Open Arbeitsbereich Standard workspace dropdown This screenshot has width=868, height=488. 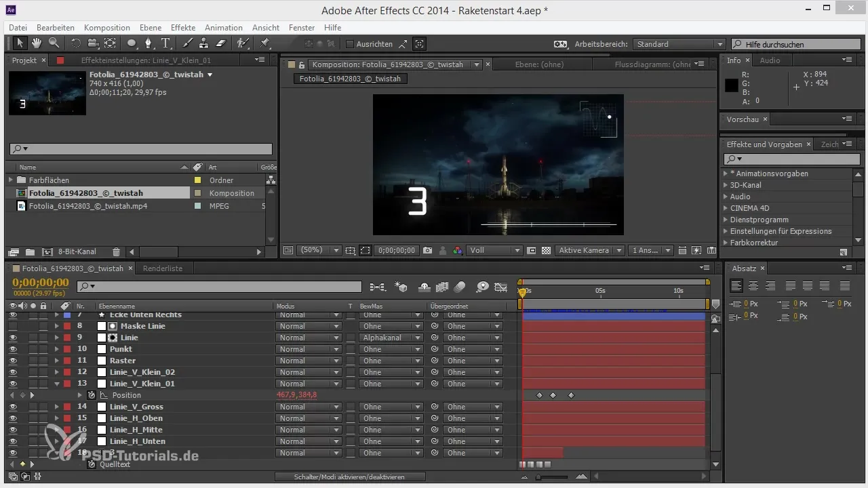[679, 44]
